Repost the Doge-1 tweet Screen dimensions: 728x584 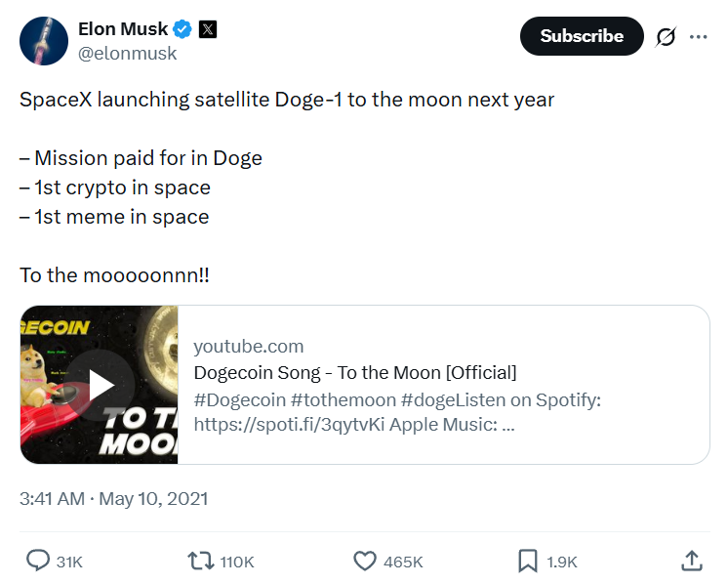[x=200, y=561]
